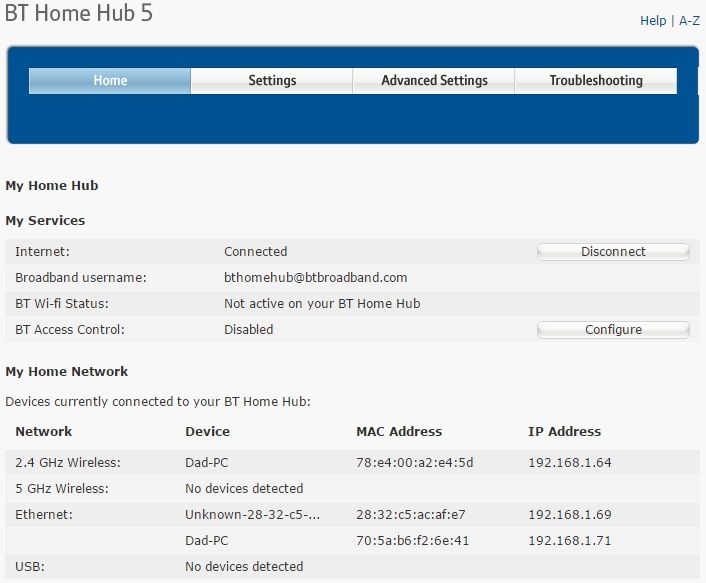Select IP address 192.168.1.69

point(570,515)
